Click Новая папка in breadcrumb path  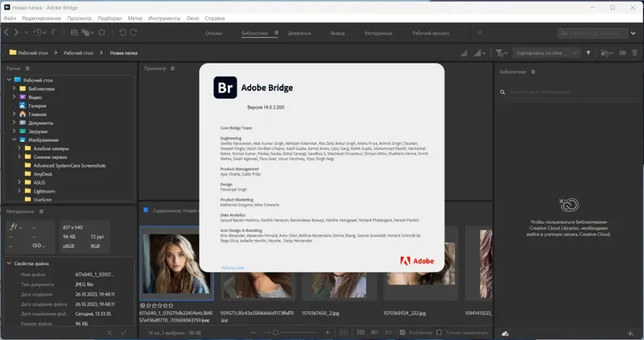click(124, 53)
